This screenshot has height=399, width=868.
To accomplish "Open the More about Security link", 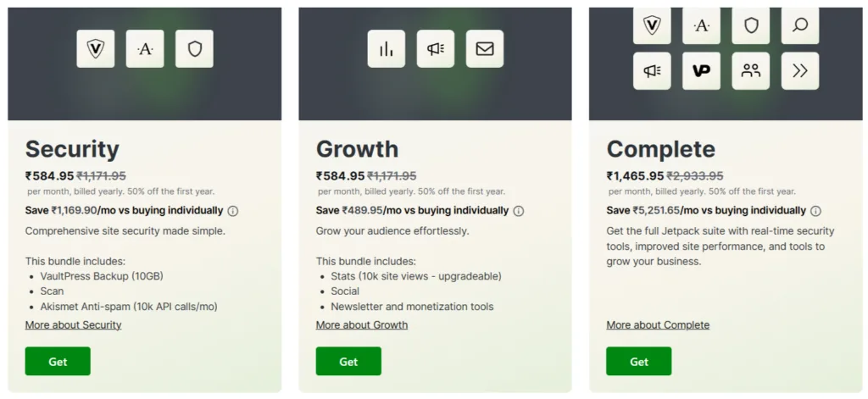I will [73, 325].
